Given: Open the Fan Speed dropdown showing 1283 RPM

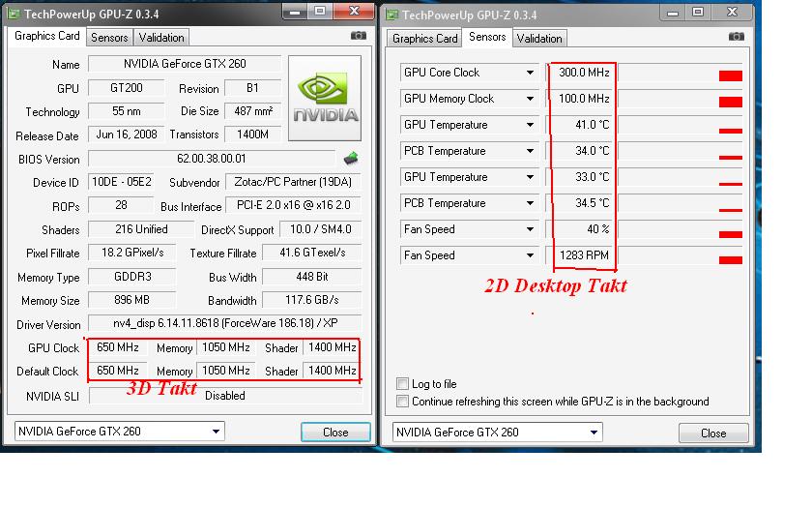Looking at the screenshot, I should tap(530, 255).
